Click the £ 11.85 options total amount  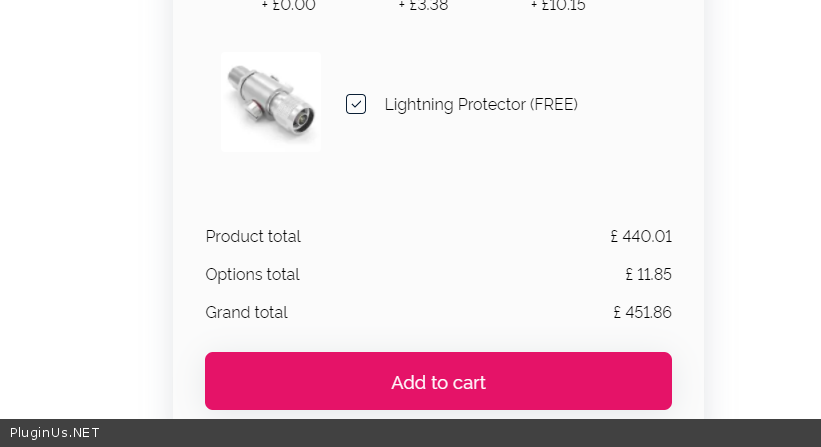pos(648,275)
